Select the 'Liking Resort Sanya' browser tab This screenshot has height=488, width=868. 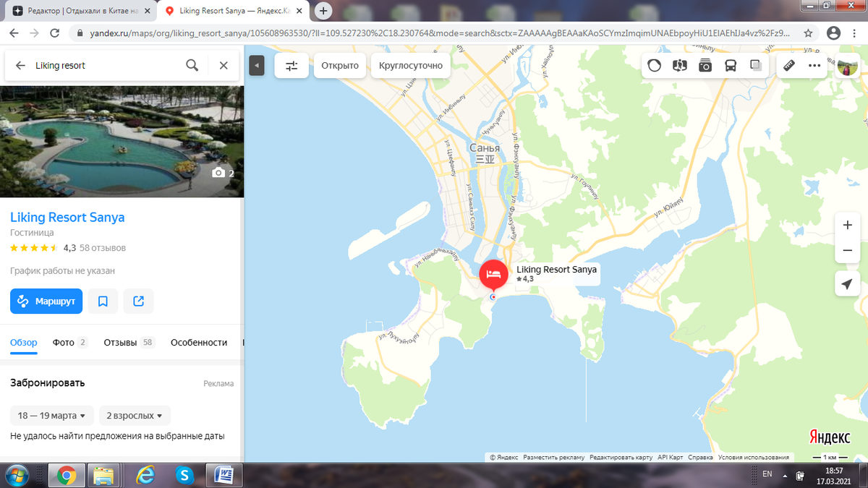233,12
